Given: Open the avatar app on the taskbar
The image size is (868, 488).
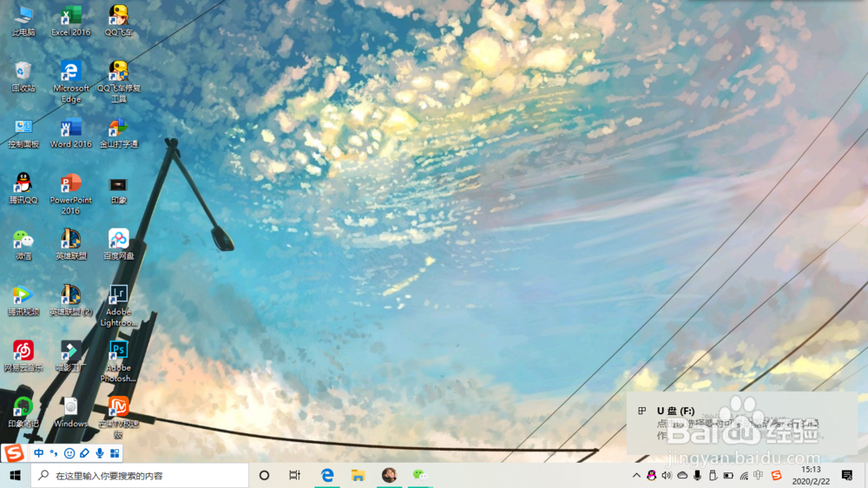Looking at the screenshot, I should (x=389, y=475).
